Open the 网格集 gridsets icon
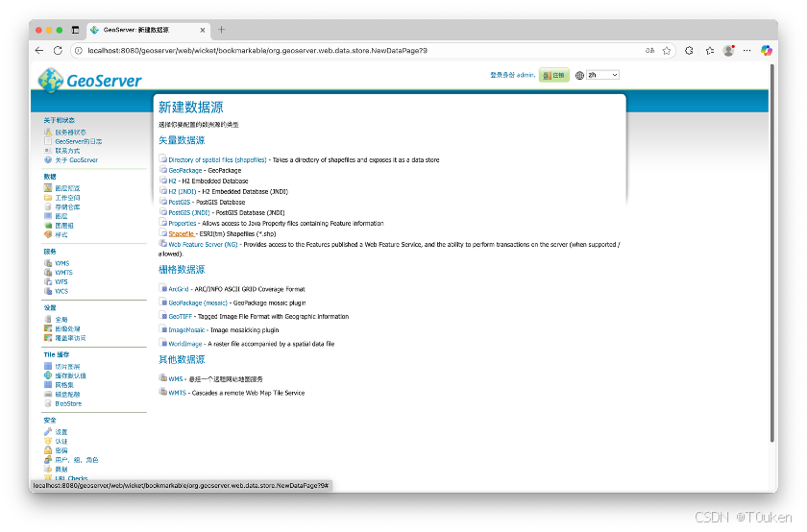 (x=48, y=385)
